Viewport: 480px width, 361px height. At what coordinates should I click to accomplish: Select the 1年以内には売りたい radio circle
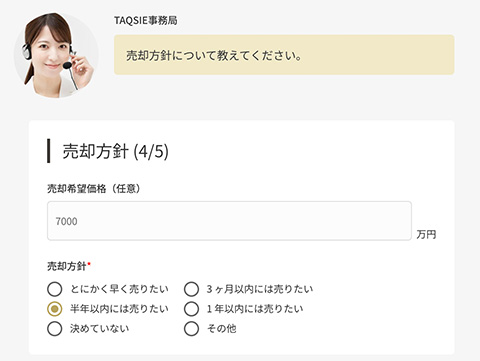point(191,309)
